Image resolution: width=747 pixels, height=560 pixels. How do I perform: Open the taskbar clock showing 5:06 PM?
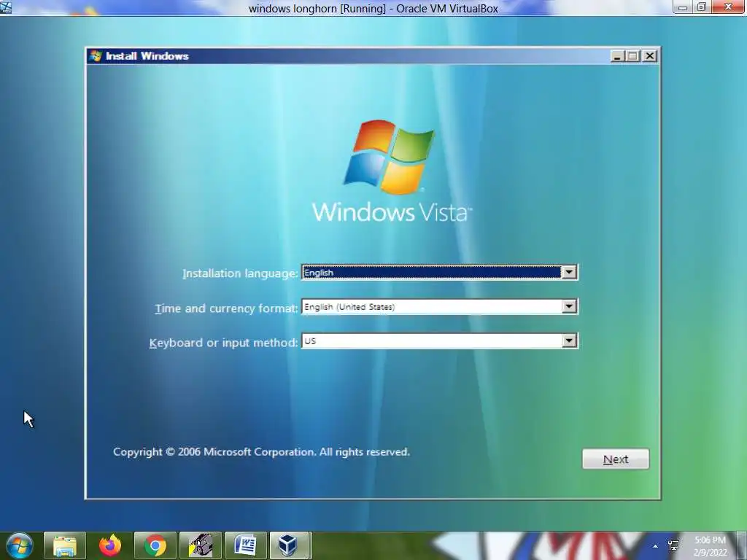[x=710, y=545]
